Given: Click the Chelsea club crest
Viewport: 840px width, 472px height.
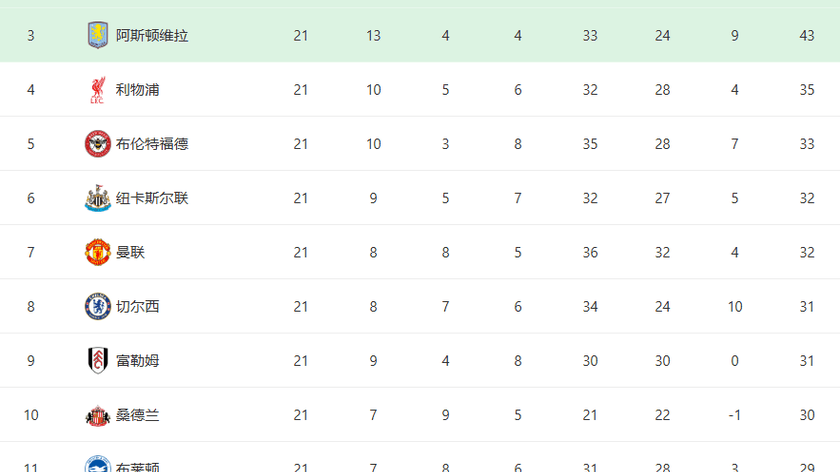Looking at the screenshot, I should coord(97,306).
